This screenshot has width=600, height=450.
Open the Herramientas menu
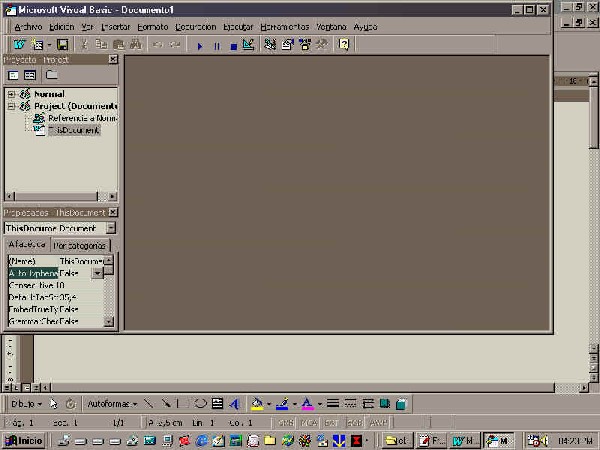pos(285,27)
